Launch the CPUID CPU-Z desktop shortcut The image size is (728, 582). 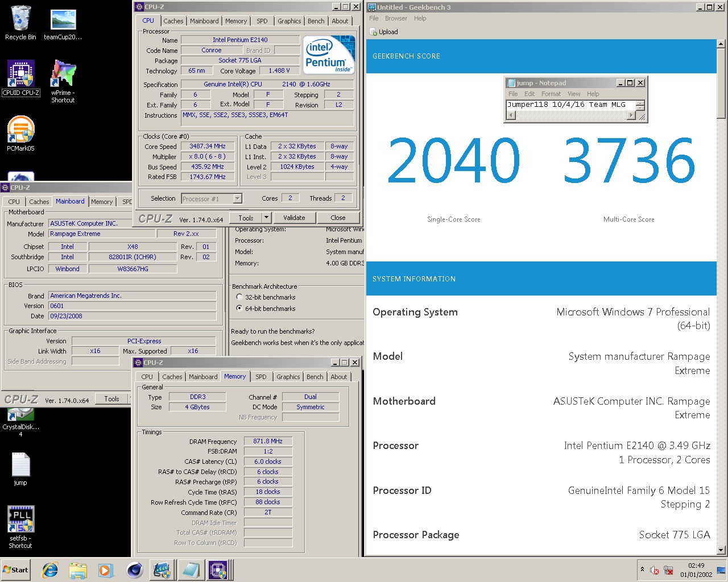21,78
